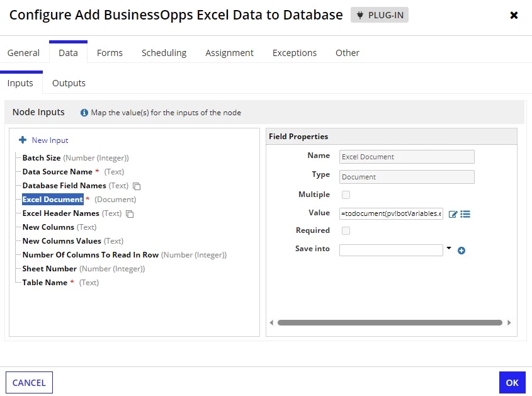Select the Data tab
This screenshot has width=532, height=396.
click(x=68, y=53)
